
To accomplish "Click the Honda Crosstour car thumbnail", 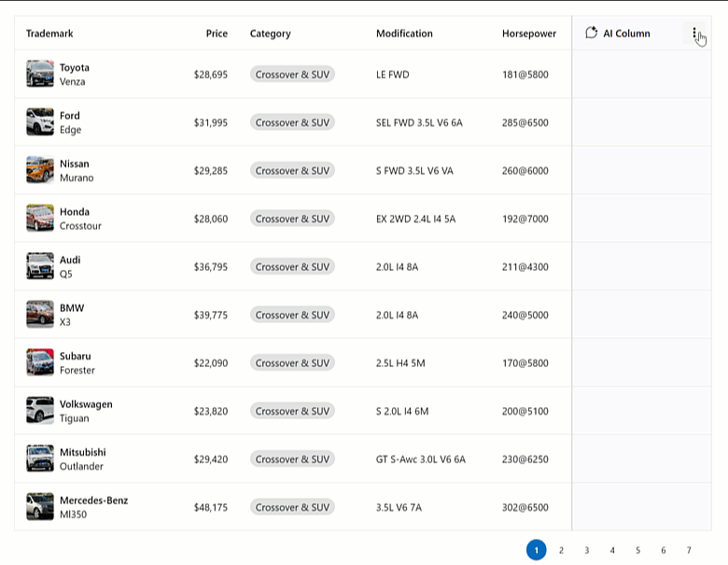I will coord(40,218).
